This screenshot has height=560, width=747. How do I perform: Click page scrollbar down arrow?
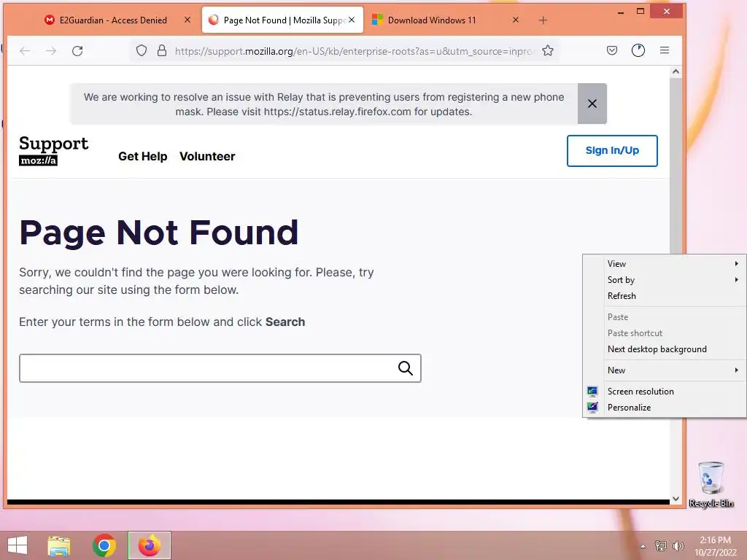[676, 499]
